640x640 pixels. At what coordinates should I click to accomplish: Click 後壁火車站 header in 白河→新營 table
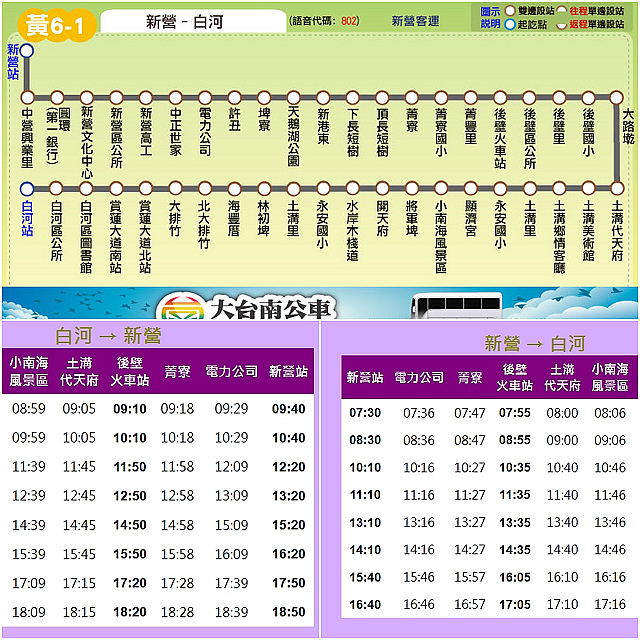click(x=129, y=371)
